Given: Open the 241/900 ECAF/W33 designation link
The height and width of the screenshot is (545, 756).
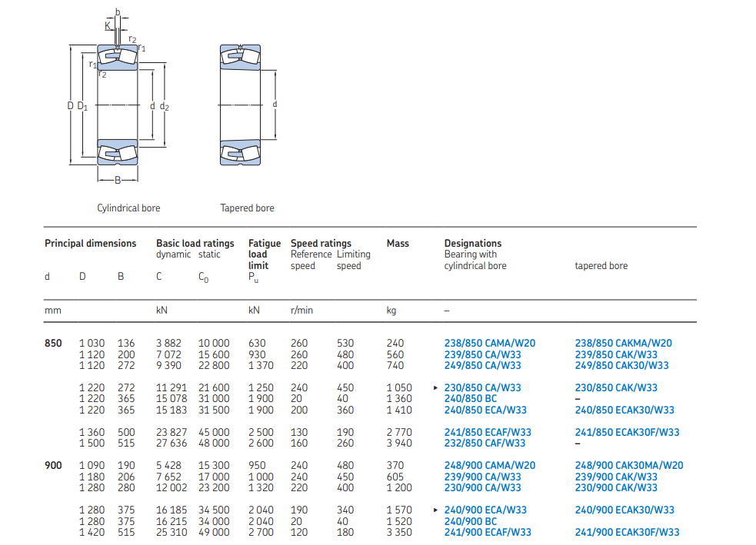Looking at the screenshot, I should pyautogui.click(x=488, y=532).
